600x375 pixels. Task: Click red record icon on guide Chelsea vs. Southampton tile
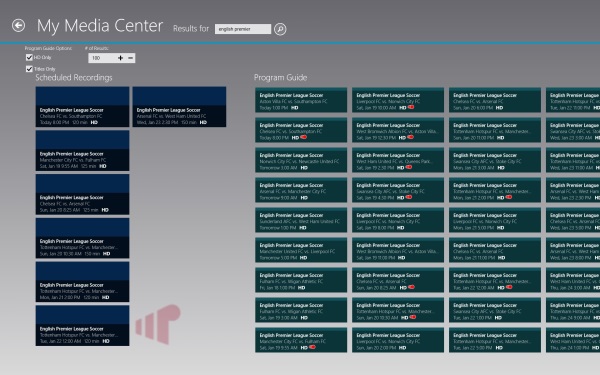[x=303, y=137]
